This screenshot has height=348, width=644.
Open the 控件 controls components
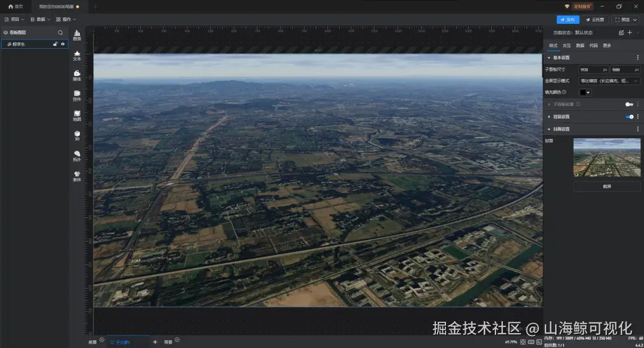(77, 95)
